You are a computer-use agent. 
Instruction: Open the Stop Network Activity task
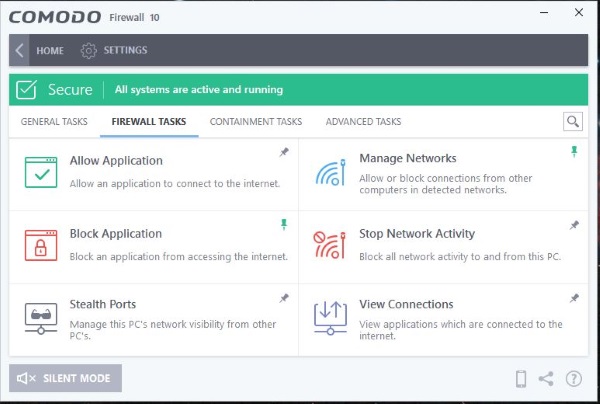pyautogui.click(x=417, y=234)
